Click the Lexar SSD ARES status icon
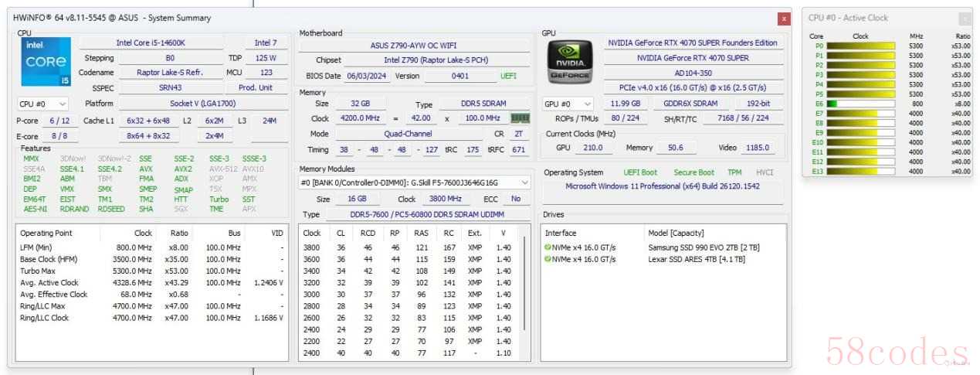This screenshot has height=375, width=980. point(548,259)
